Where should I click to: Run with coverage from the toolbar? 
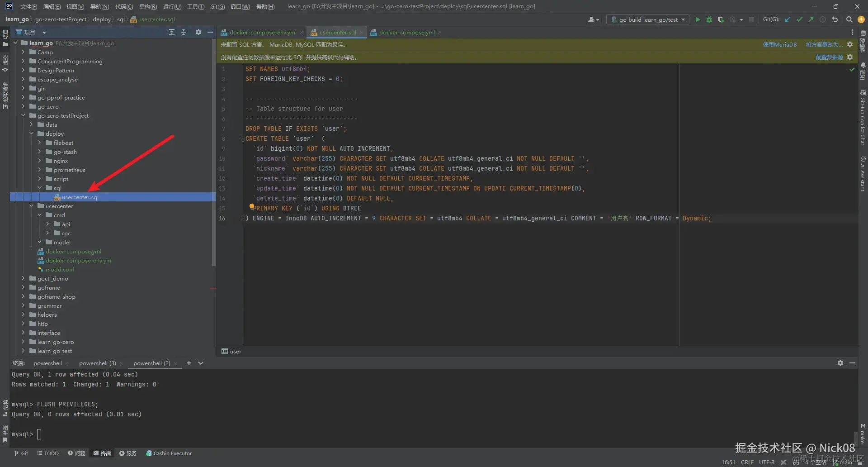point(721,19)
